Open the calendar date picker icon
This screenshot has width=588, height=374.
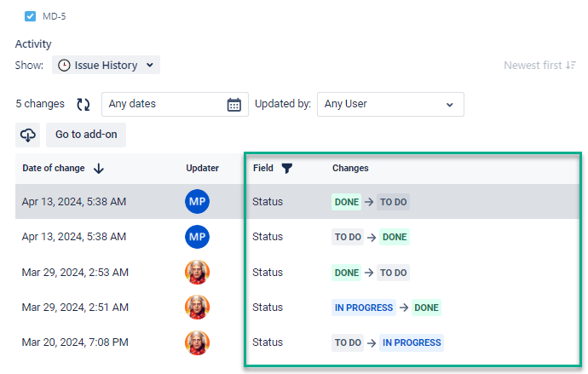[x=233, y=104]
